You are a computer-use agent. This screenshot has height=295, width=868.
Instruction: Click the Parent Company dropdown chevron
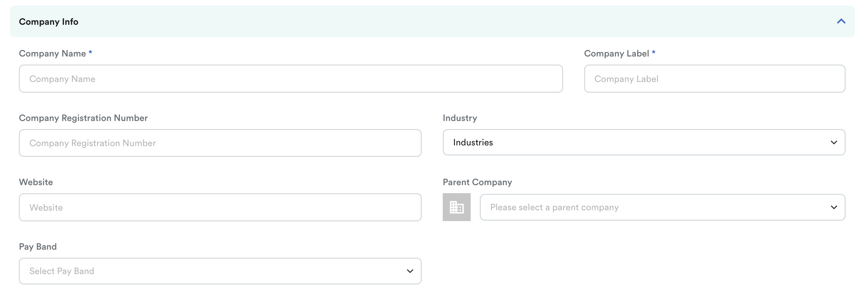[x=834, y=207]
